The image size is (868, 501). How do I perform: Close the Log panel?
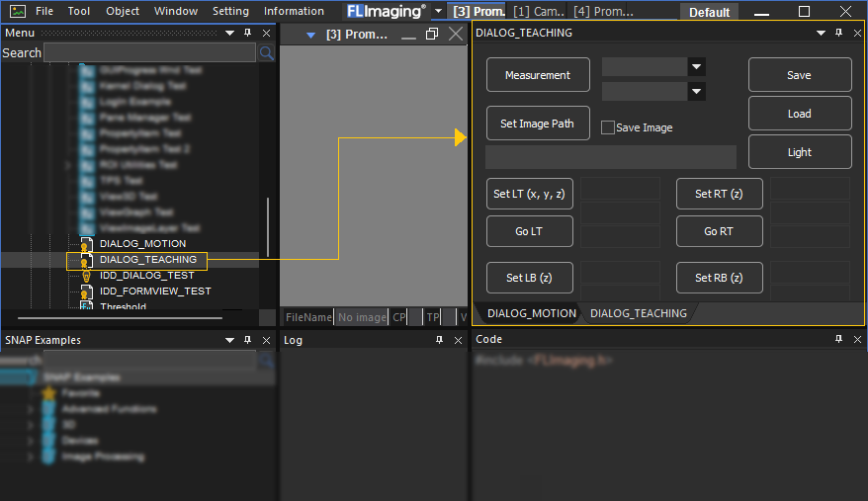(458, 340)
